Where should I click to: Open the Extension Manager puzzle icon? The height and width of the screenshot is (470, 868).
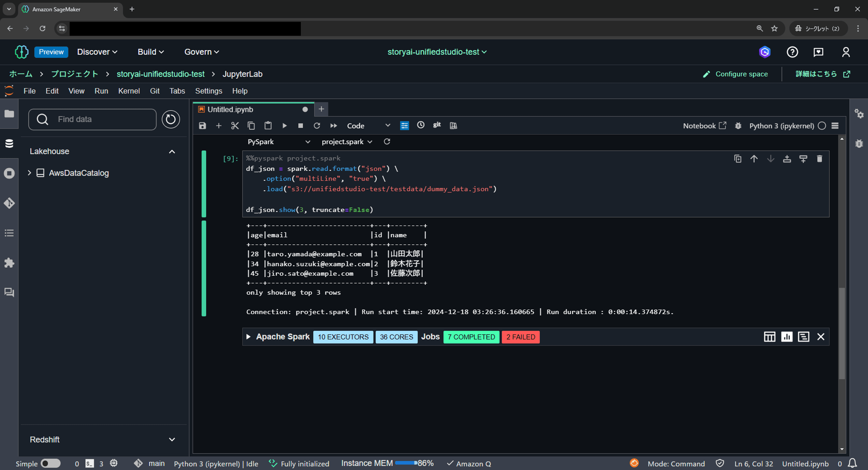[9, 263]
